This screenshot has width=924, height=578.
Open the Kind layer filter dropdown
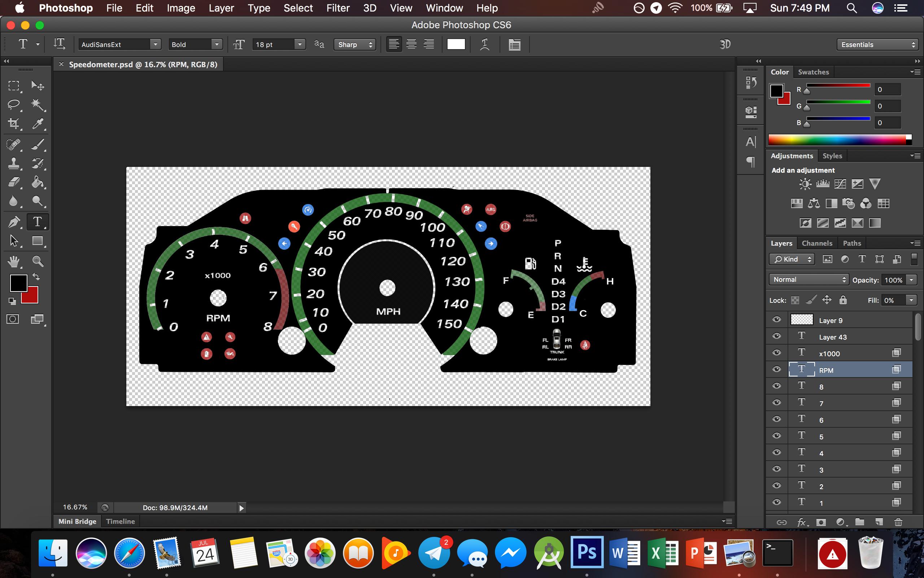(x=792, y=259)
